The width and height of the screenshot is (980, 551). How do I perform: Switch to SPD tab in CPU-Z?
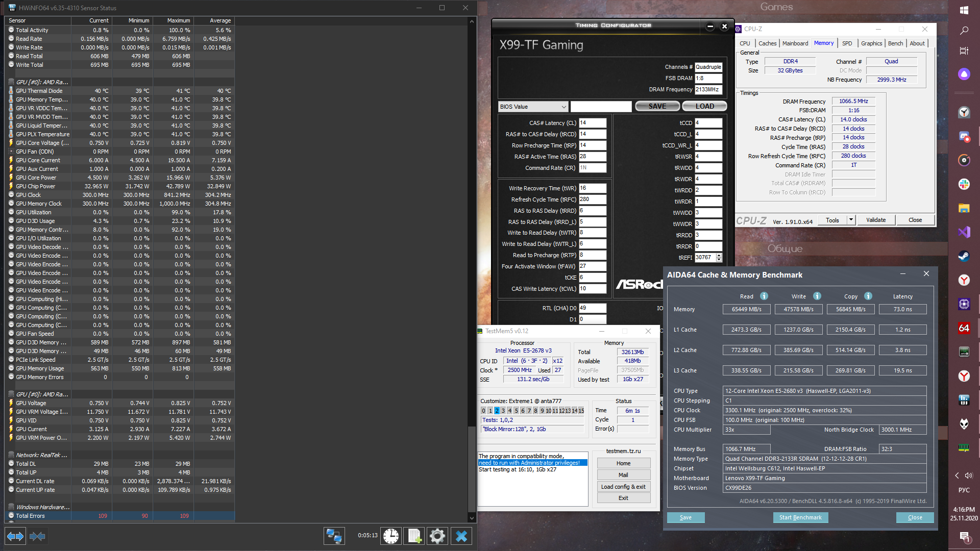pyautogui.click(x=847, y=43)
